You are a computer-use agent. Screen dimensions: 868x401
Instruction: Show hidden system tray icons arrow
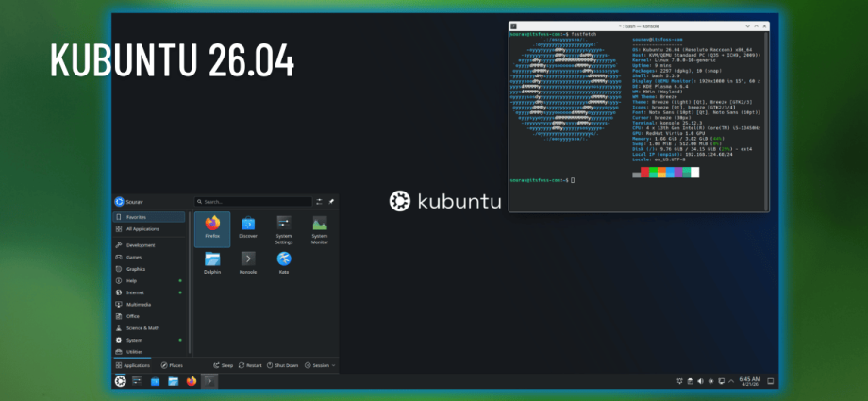tap(730, 381)
